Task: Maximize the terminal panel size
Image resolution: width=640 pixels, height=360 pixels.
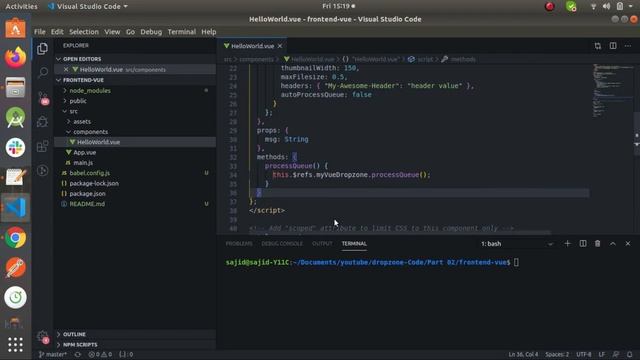Action: point(613,244)
